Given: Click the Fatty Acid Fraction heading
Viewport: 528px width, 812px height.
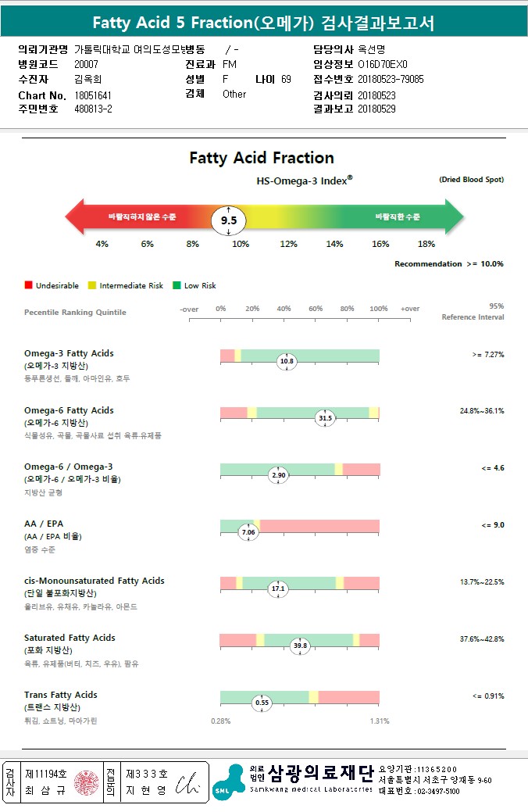Looking at the screenshot, I should [262, 157].
